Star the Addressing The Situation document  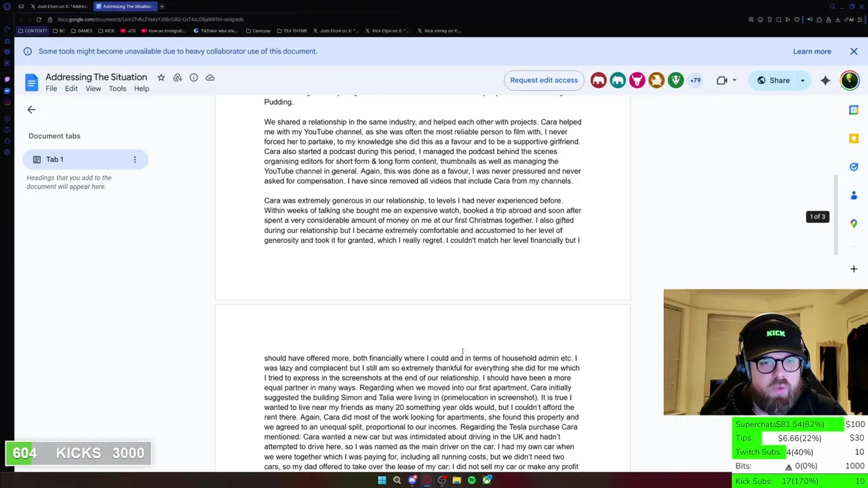click(x=161, y=77)
